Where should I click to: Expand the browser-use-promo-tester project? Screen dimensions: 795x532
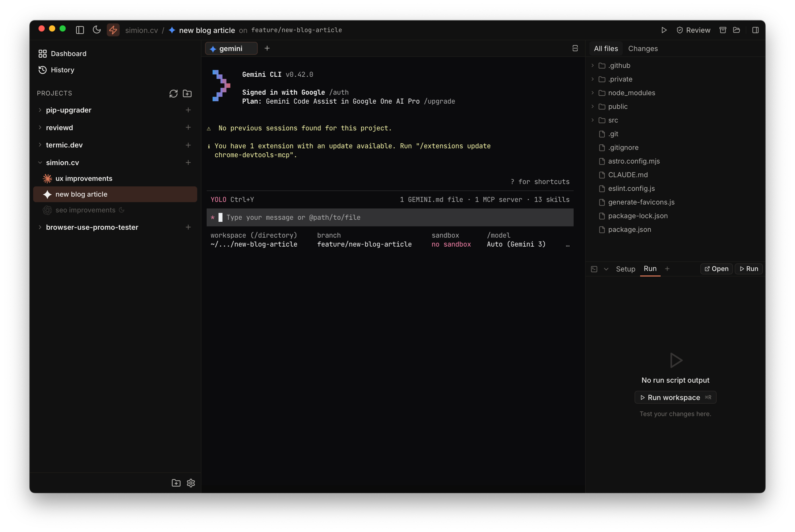coord(40,227)
